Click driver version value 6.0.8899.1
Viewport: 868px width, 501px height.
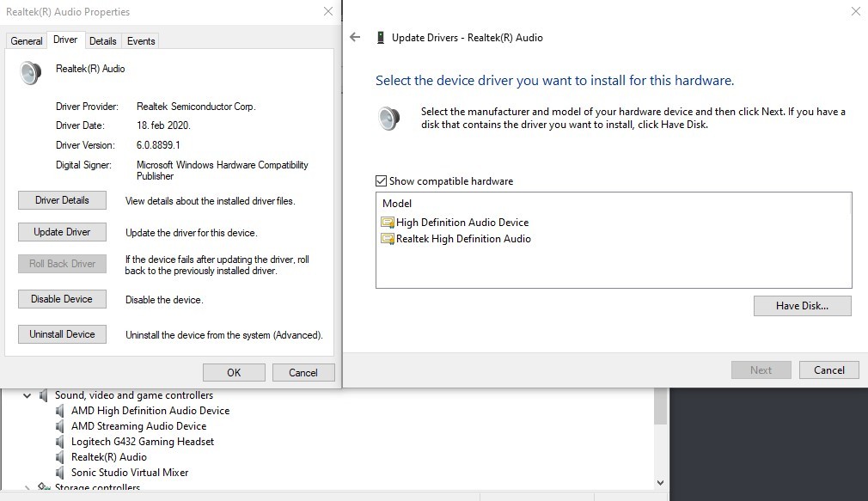coord(158,145)
